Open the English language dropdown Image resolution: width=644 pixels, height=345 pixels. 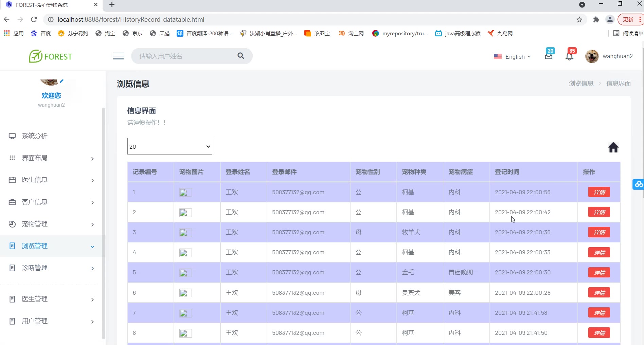[x=512, y=57]
